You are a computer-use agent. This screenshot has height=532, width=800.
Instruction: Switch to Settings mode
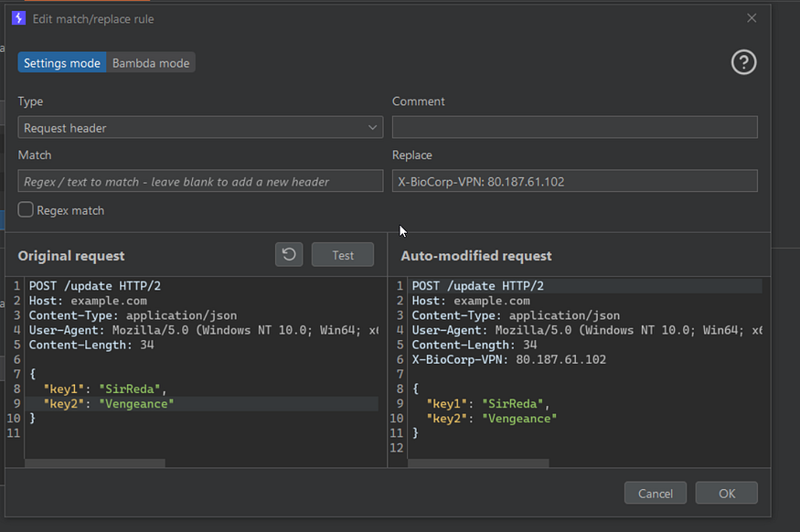tap(62, 63)
